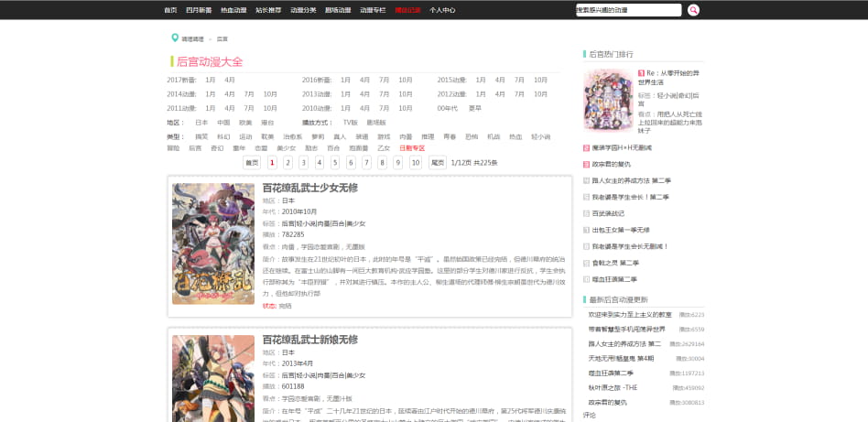Choose 剧场版 playback format filter
This screenshot has height=422, width=868.
coord(376,123)
